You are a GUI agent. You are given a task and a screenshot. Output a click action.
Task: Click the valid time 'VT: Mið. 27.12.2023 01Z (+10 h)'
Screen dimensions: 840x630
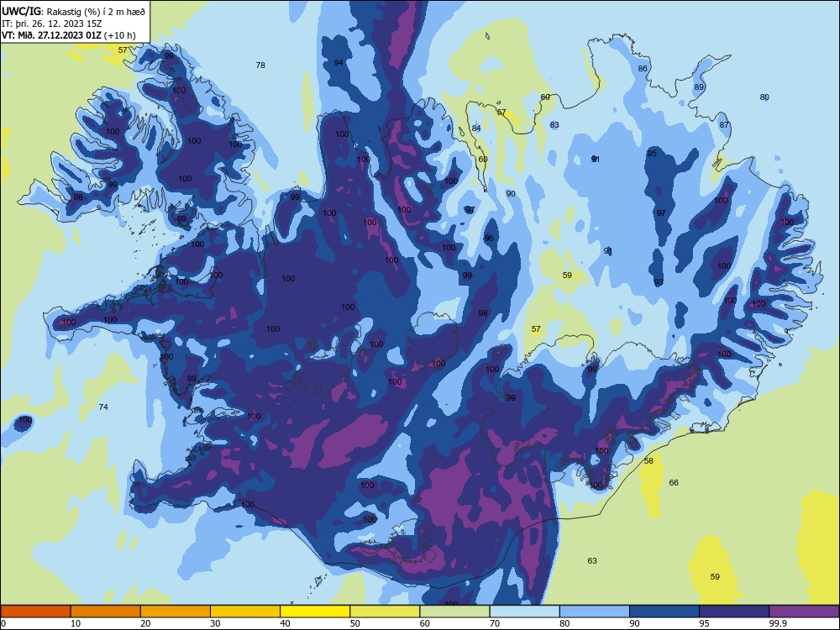pyautogui.click(x=69, y=35)
